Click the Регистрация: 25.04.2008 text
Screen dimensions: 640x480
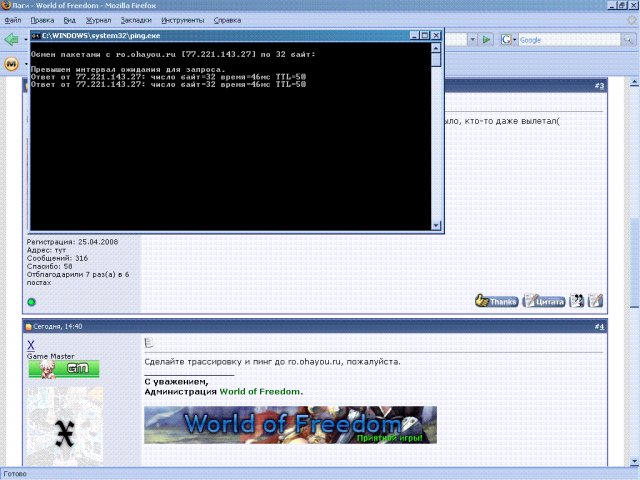click(72, 242)
